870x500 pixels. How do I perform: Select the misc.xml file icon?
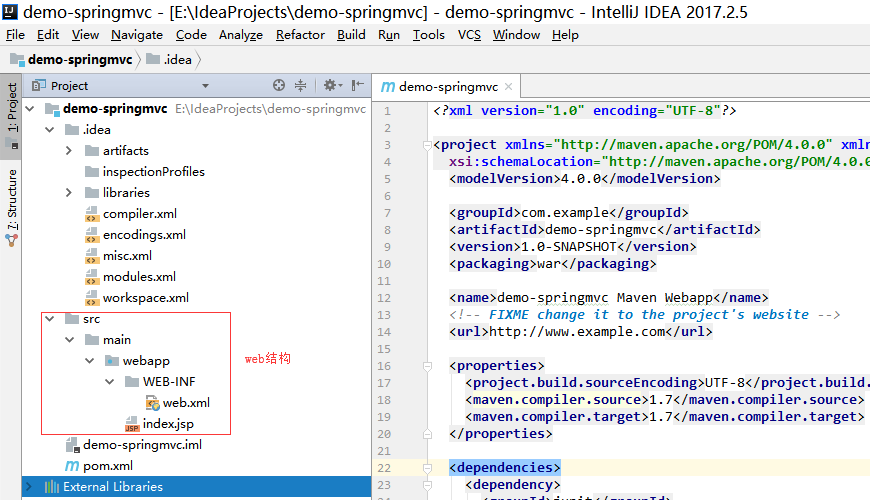tap(92, 256)
